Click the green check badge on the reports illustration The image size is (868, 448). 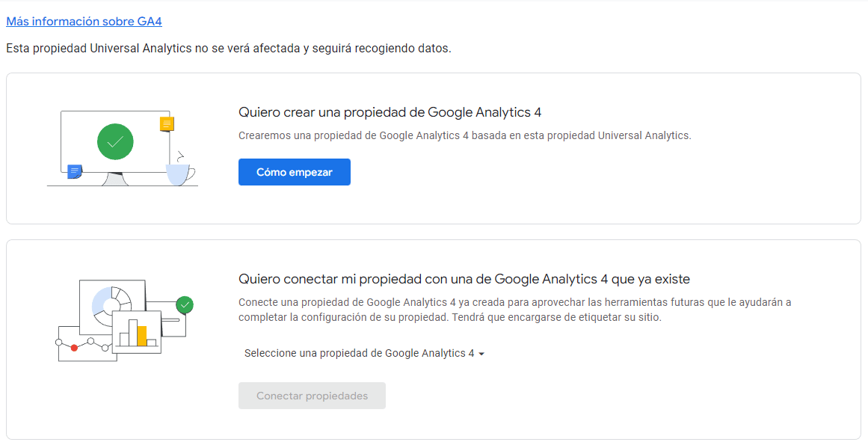[185, 304]
